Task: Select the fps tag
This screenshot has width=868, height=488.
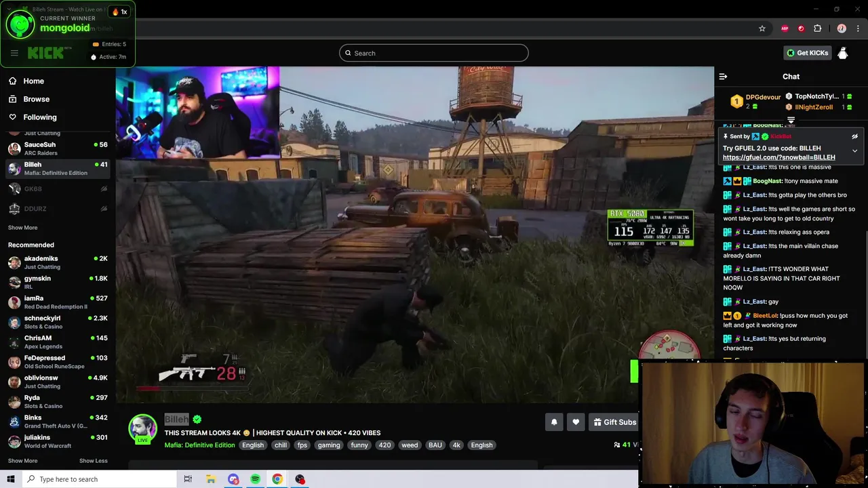Action: coord(302,445)
